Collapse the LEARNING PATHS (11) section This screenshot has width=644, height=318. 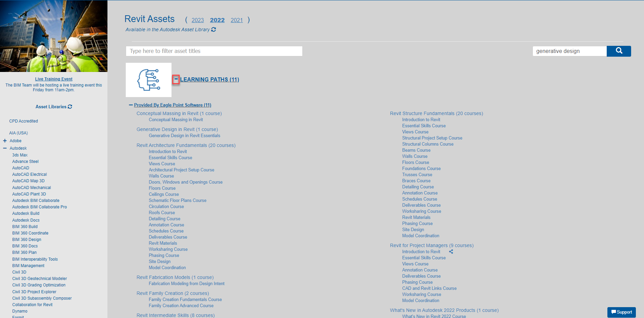click(176, 79)
